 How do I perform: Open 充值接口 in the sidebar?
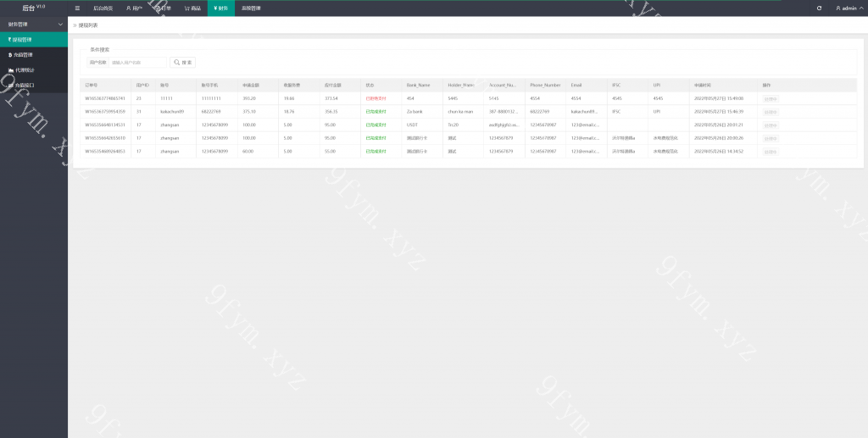click(x=34, y=86)
